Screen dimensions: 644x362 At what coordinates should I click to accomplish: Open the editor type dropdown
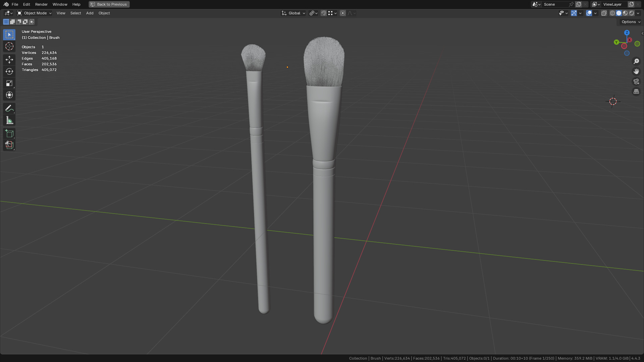click(x=8, y=13)
